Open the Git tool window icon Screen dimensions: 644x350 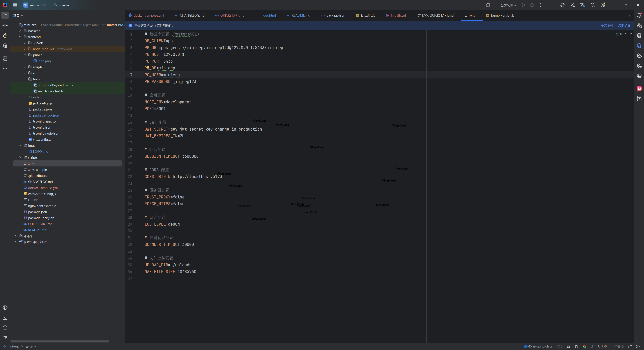pos(5,337)
